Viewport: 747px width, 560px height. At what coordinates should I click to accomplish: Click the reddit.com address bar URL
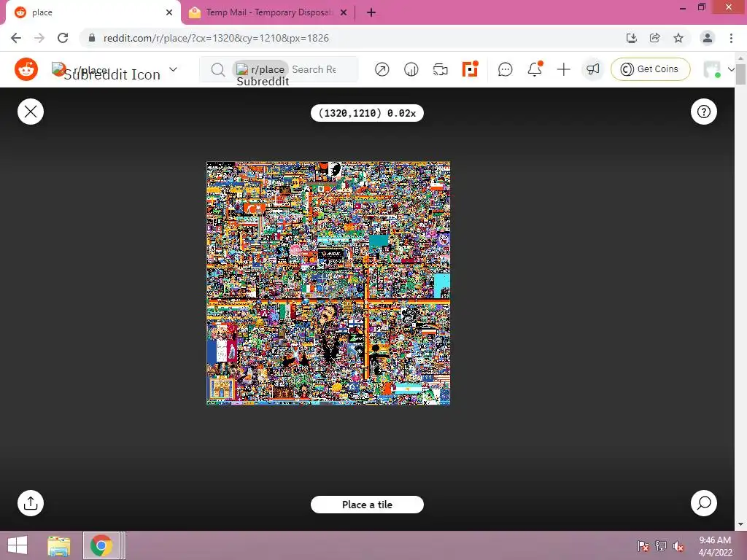tap(216, 38)
